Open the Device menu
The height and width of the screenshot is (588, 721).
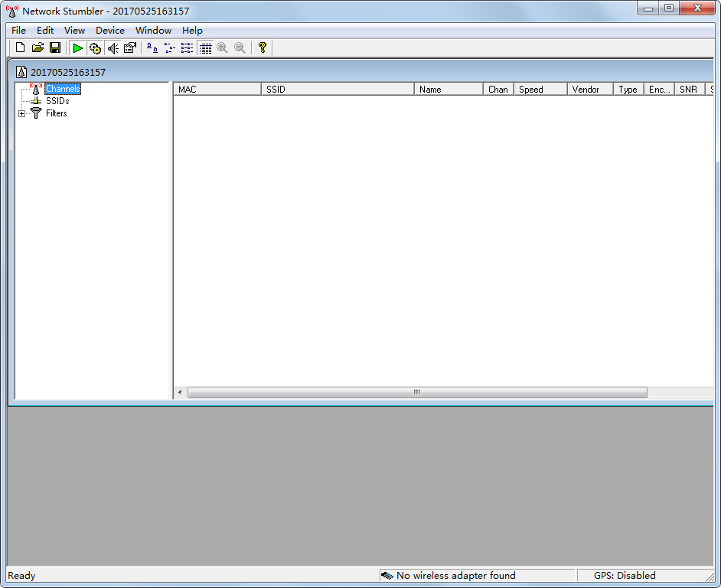(109, 31)
